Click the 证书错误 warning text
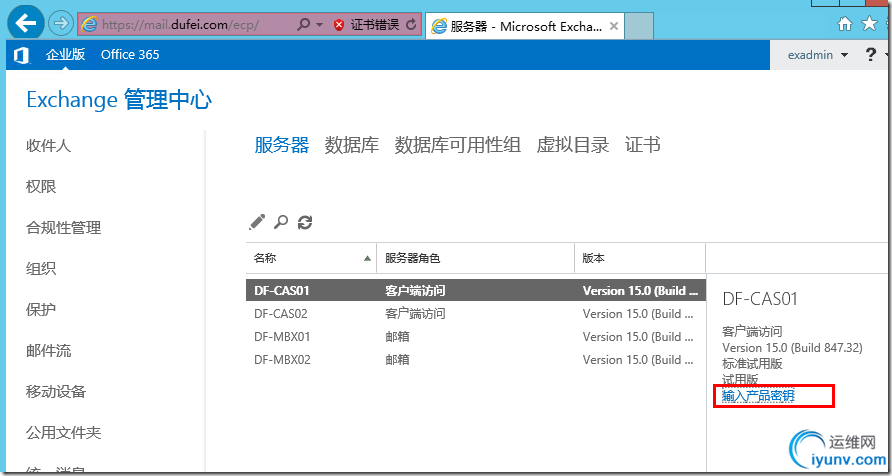 click(x=375, y=25)
